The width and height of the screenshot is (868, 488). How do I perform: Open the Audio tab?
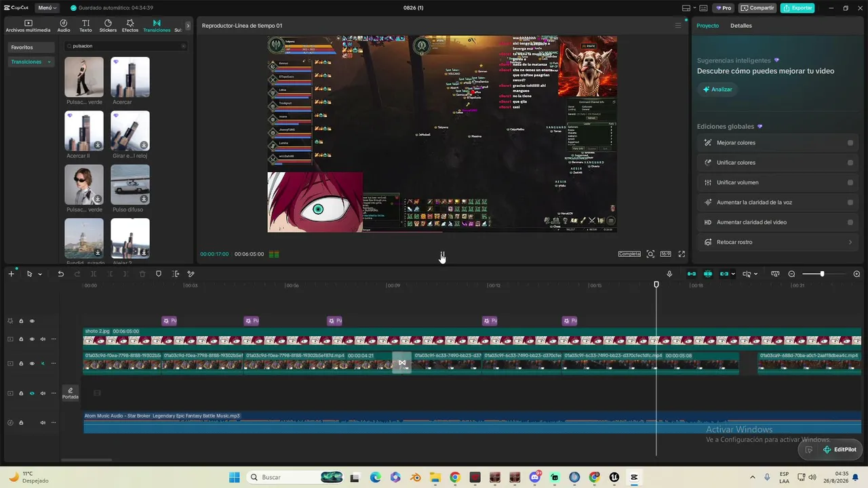[64, 26]
